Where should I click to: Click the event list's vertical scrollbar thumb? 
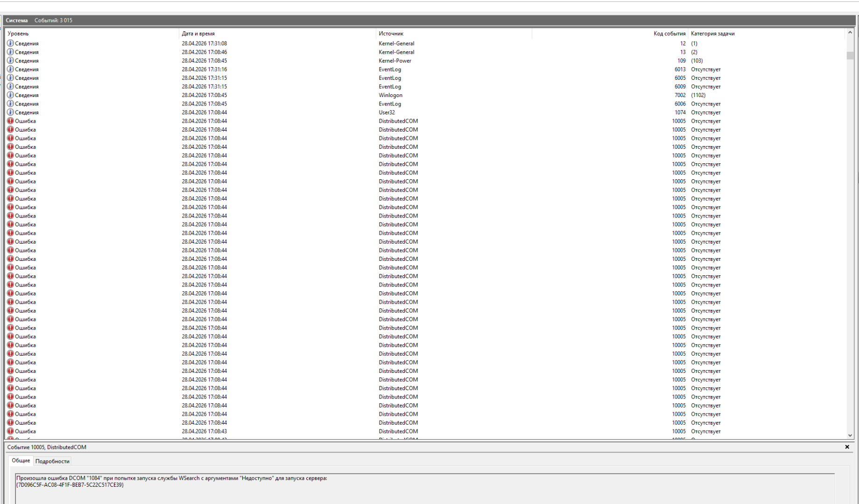(850, 56)
